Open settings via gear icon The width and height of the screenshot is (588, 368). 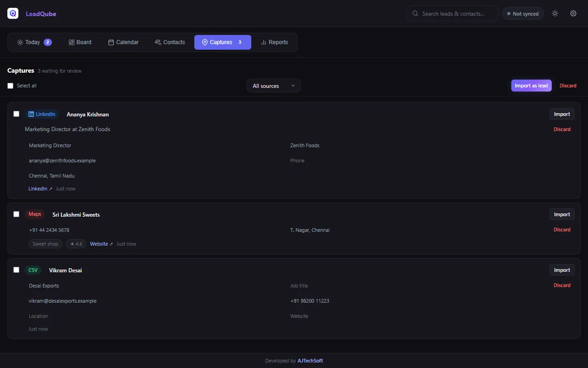coord(573,13)
